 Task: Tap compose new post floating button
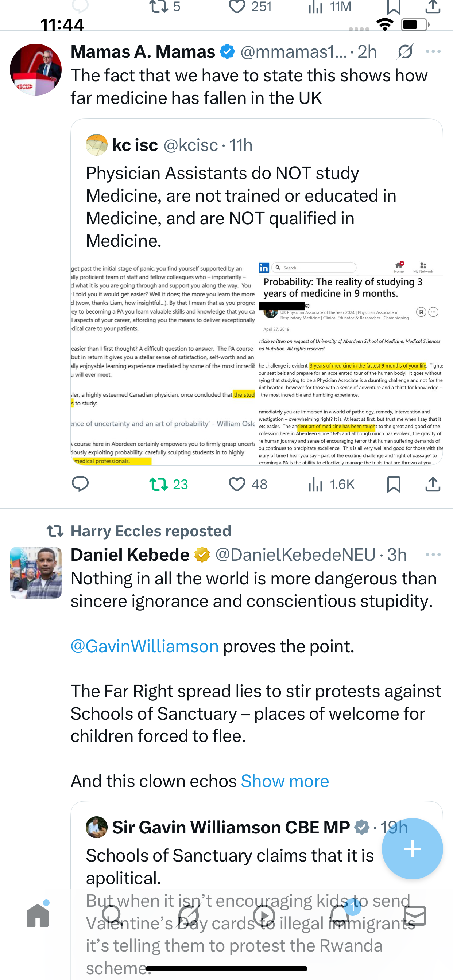412,849
